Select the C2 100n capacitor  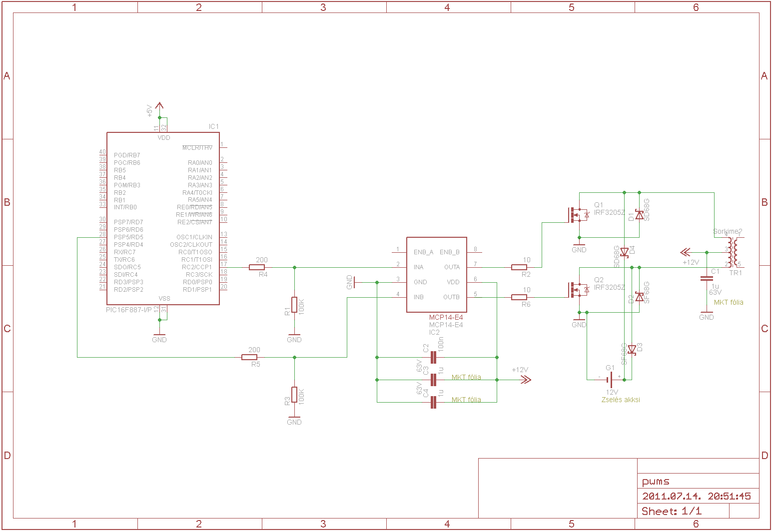pyautogui.click(x=434, y=357)
